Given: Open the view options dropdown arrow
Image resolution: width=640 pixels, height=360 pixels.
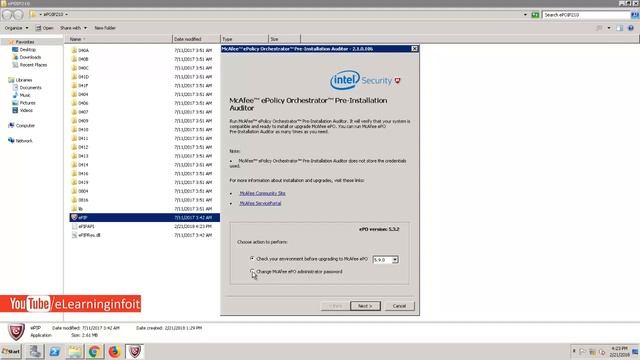Looking at the screenshot, I should tap(609, 28).
